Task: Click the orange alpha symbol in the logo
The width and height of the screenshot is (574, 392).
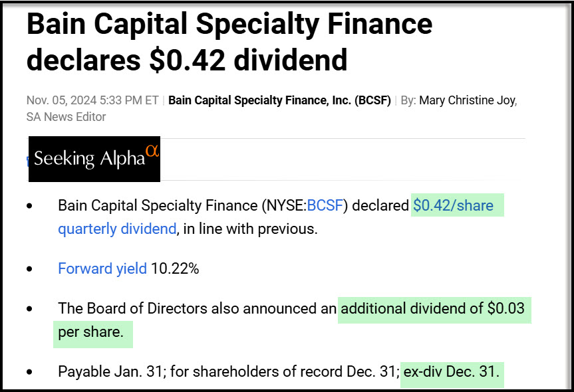Action: pos(152,151)
